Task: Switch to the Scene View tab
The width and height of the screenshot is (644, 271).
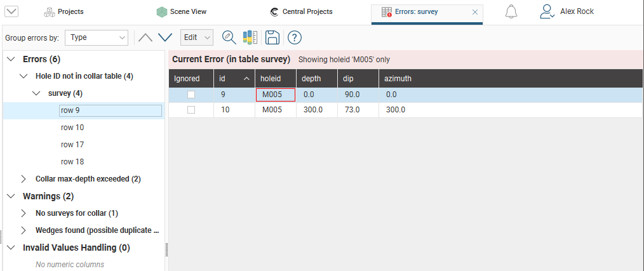Action: click(181, 11)
